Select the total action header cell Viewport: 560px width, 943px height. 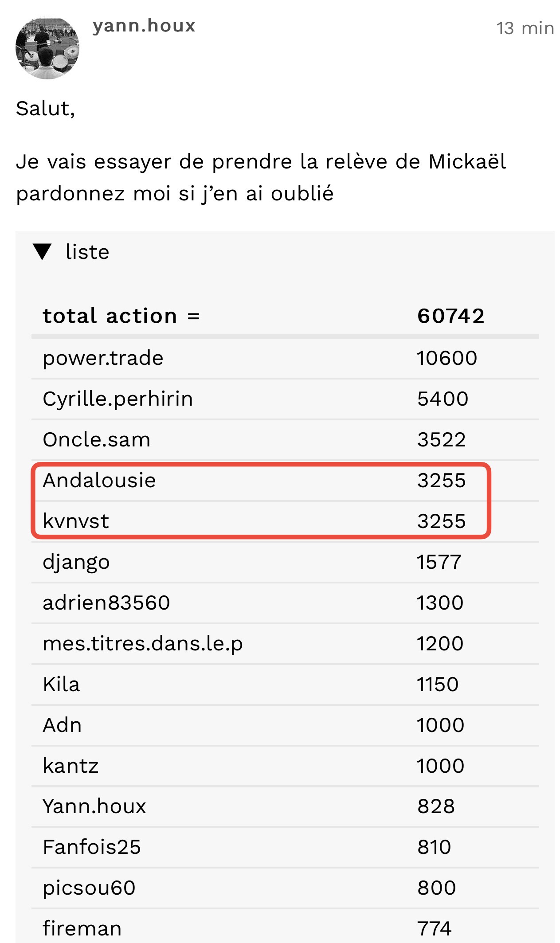tap(121, 316)
